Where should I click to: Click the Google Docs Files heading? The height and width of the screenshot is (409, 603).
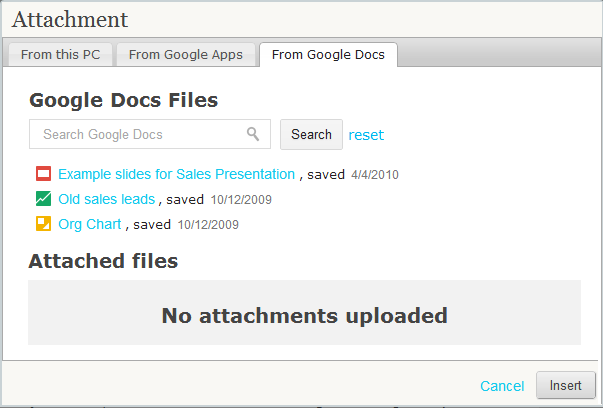tap(123, 100)
